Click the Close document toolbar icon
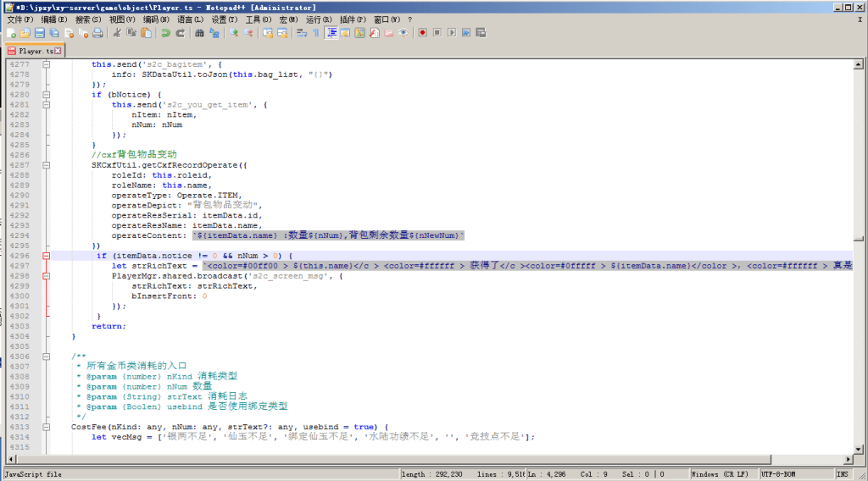 pyautogui.click(x=70, y=33)
